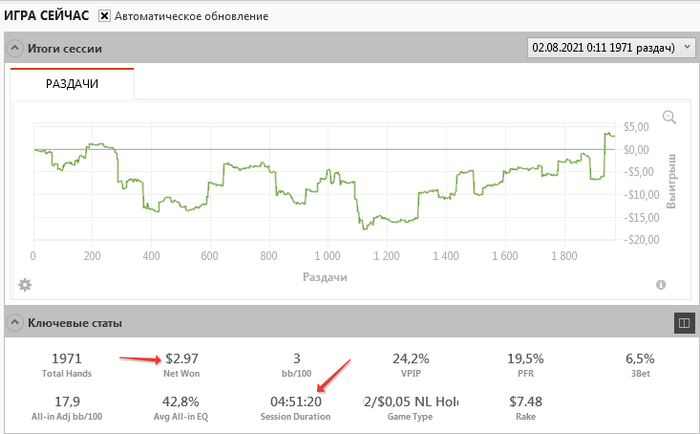The height and width of the screenshot is (434, 700).
Task: Click the Avg All-in EQ stat
Action: pos(184,402)
